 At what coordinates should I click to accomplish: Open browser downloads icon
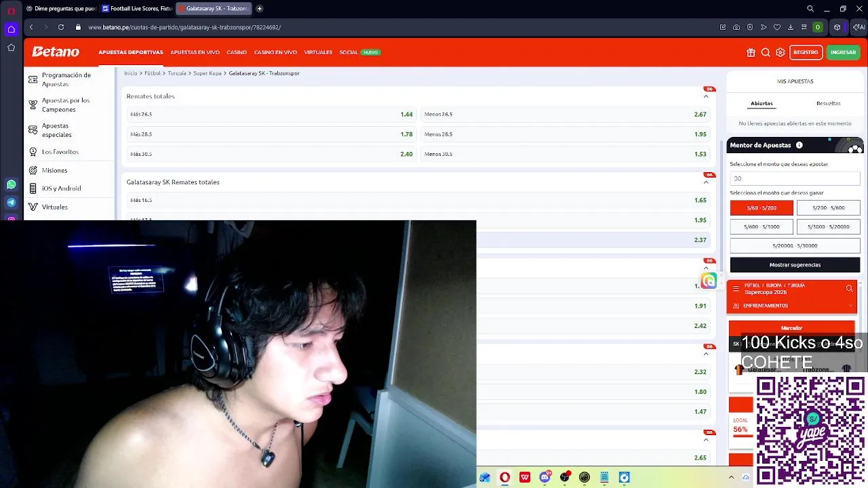791,27
